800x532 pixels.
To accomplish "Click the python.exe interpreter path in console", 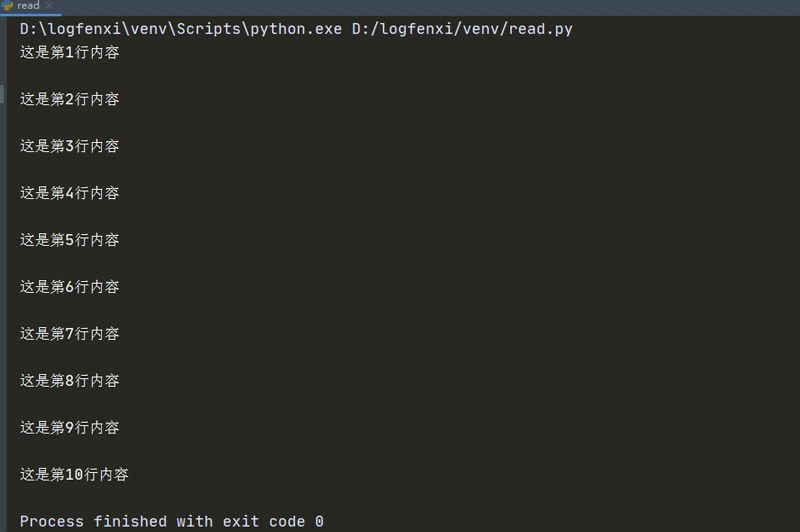I will tap(182, 29).
